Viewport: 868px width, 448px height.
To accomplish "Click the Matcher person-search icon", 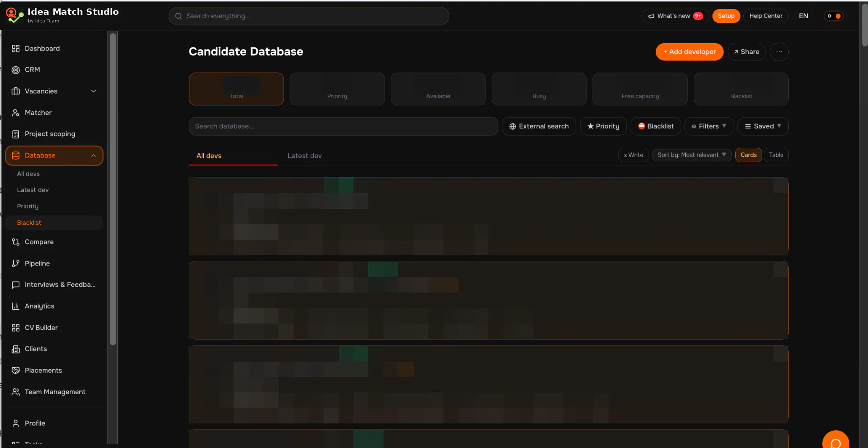I will tap(16, 113).
